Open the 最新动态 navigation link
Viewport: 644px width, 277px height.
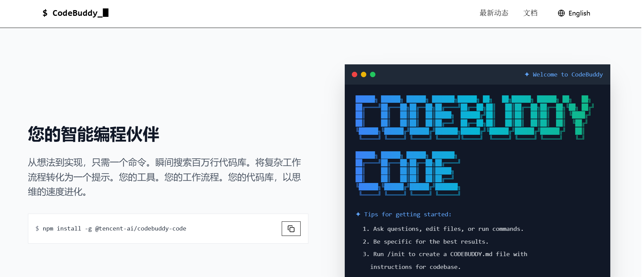494,13
